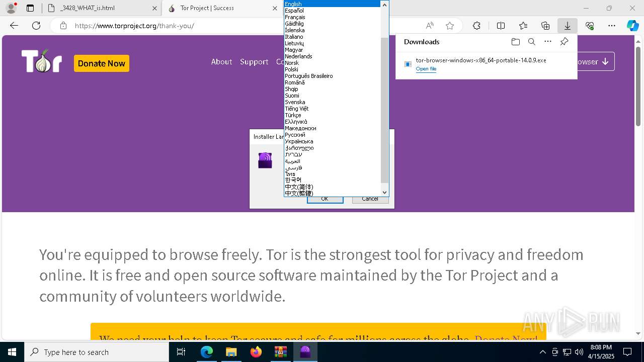Click the Open file link for the download

426,69
